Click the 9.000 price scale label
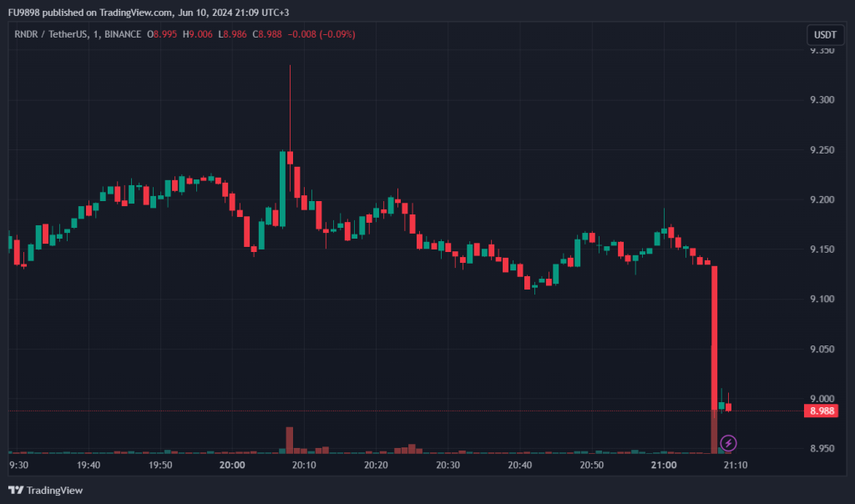Viewport: 855px width, 504px height. click(x=822, y=399)
